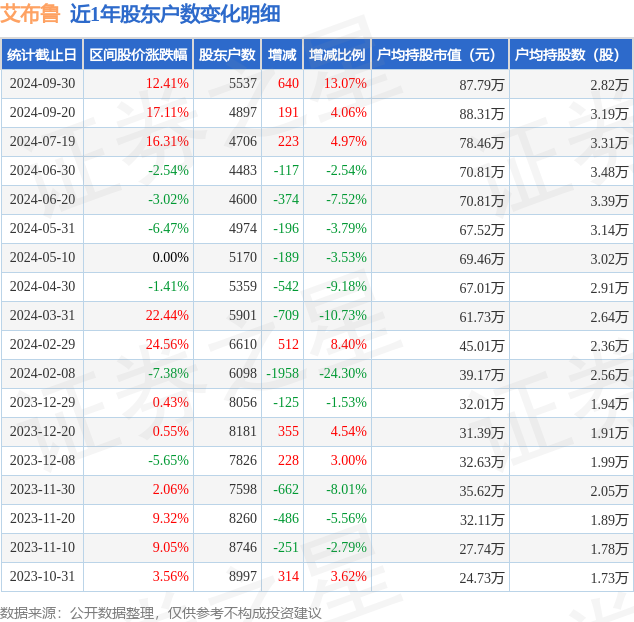Image resolution: width=634 pixels, height=622 pixels.
Task: Click the date cell 2024-02-29
Action: 42,345
